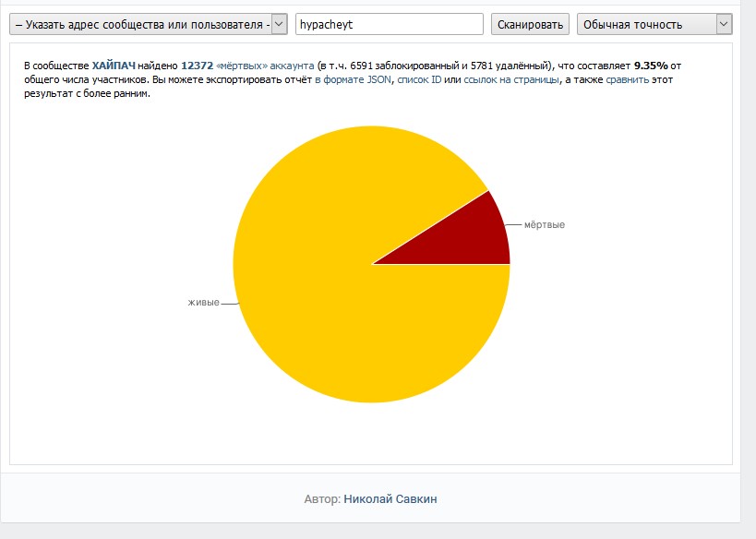
Task: Open the ХАЙПАЧ community link
Action: point(114,66)
